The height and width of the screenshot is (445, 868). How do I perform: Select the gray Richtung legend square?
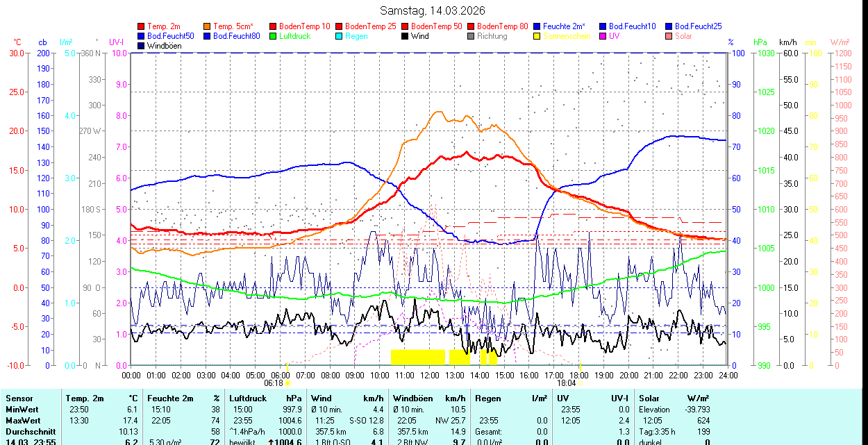point(471,36)
